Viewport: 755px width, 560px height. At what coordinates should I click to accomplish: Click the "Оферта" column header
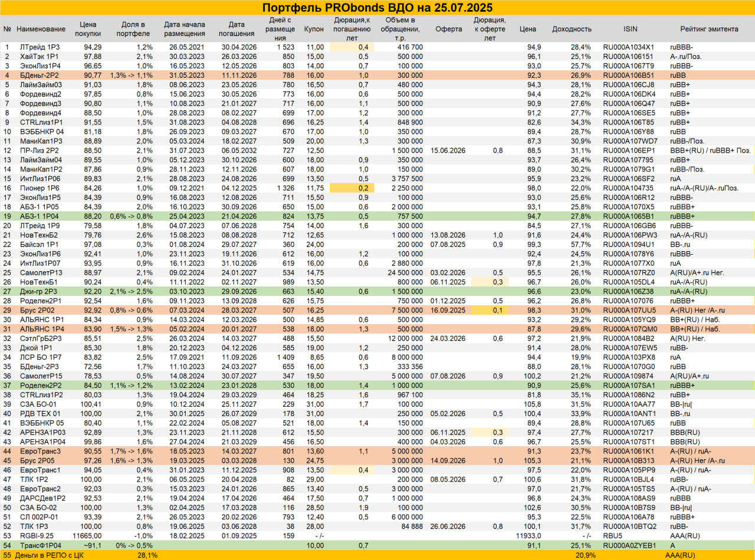coord(449,29)
